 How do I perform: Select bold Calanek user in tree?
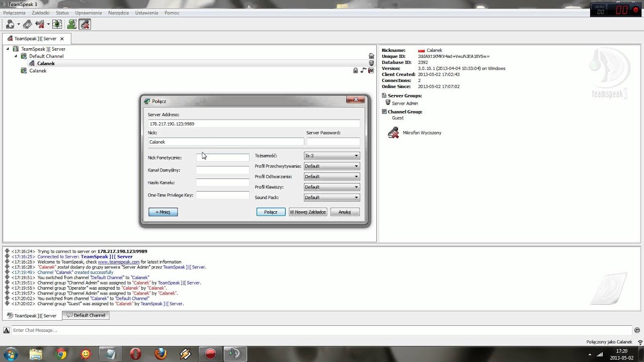46,63
